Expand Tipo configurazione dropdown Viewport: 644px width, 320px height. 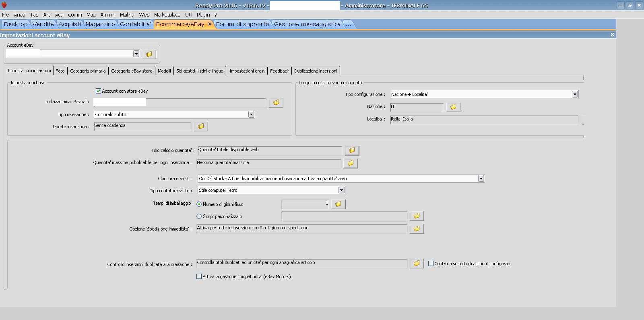(575, 94)
